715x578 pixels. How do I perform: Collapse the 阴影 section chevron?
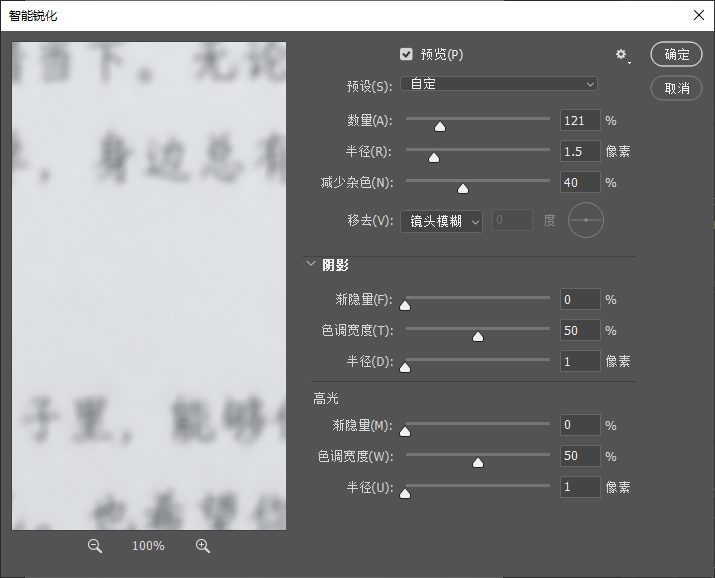coord(311,263)
